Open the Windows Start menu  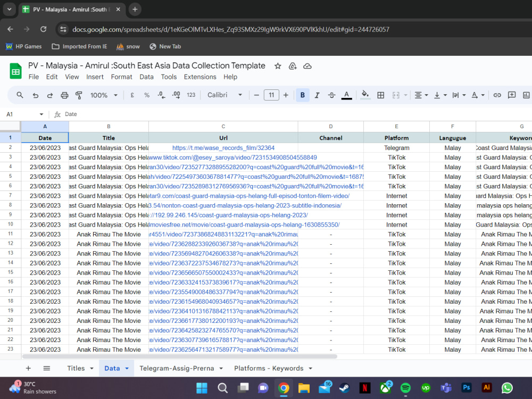tap(202, 388)
